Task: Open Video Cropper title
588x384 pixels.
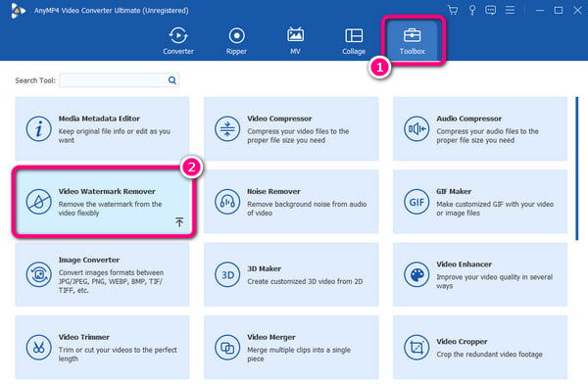Action: pyautogui.click(x=462, y=342)
